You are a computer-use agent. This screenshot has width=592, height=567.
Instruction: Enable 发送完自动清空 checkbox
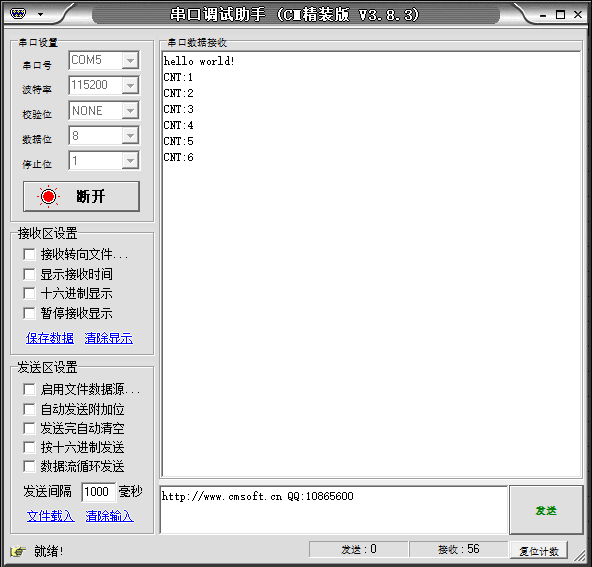pyautogui.click(x=29, y=428)
